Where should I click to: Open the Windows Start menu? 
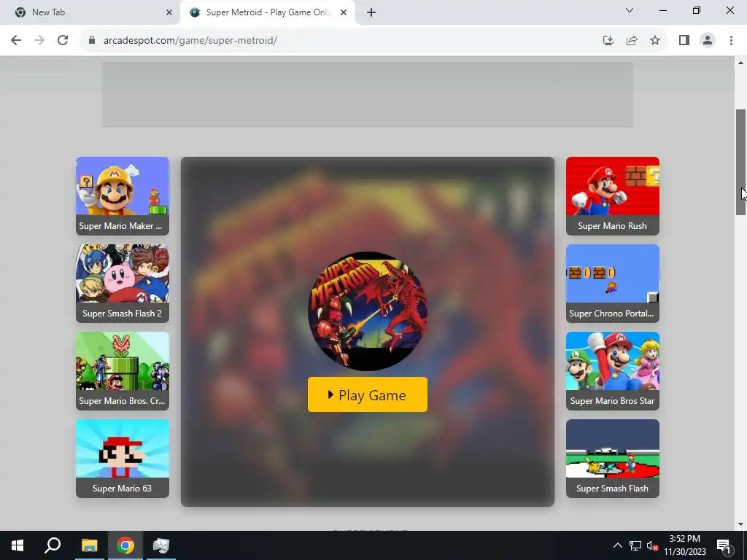[18, 545]
